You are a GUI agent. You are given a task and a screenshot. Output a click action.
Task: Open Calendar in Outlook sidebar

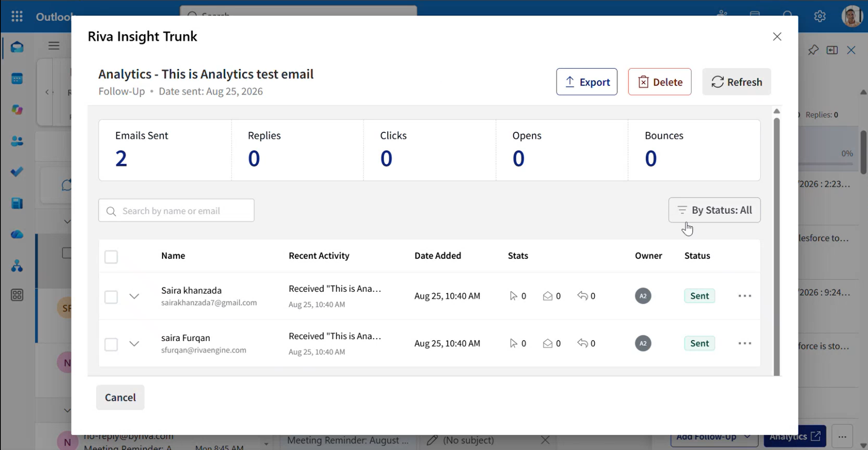(17, 78)
